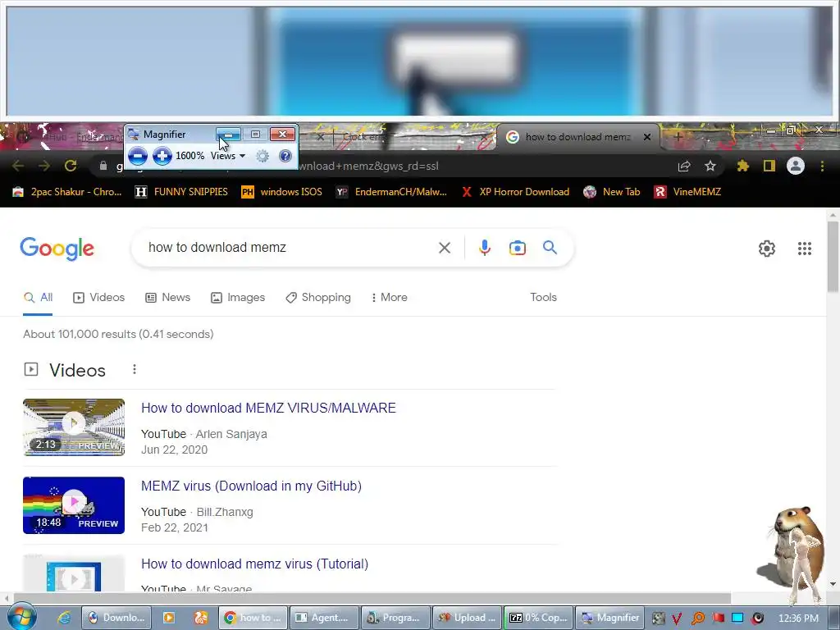Toggle the Chrome side panel icon
The width and height of the screenshot is (840, 630).
769,166
